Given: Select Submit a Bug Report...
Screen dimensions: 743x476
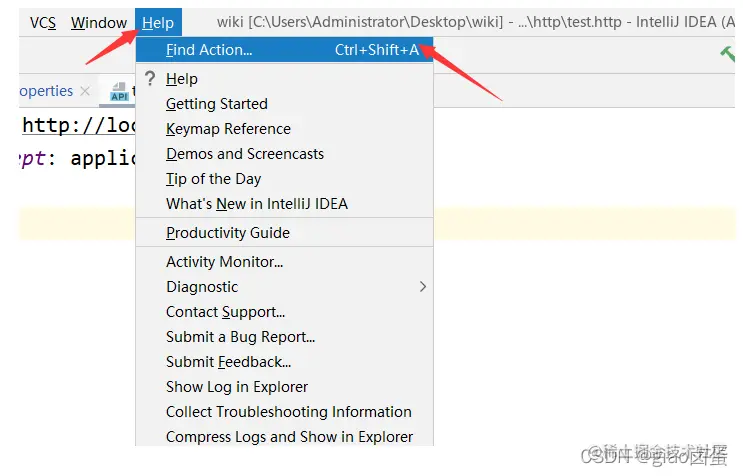Looking at the screenshot, I should 284,337.
